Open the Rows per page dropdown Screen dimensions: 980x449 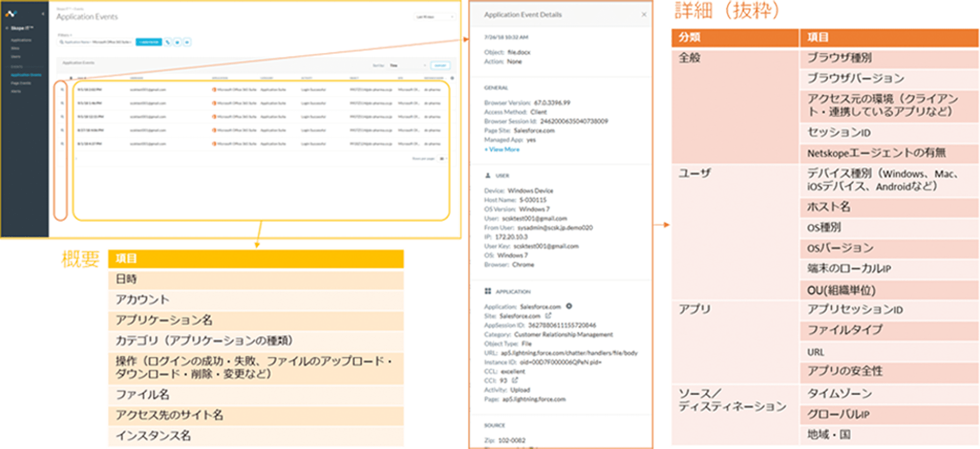pos(443,159)
